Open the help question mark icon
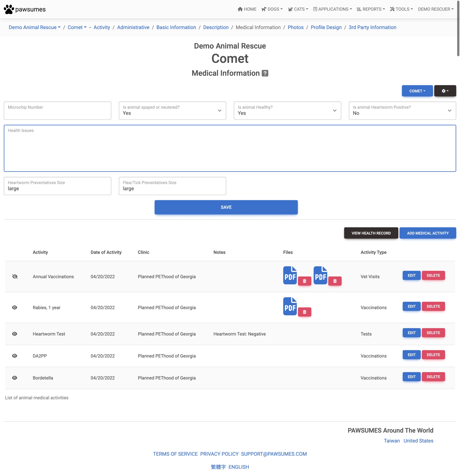Image resolution: width=460 pixels, height=476 pixels. [x=265, y=73]
